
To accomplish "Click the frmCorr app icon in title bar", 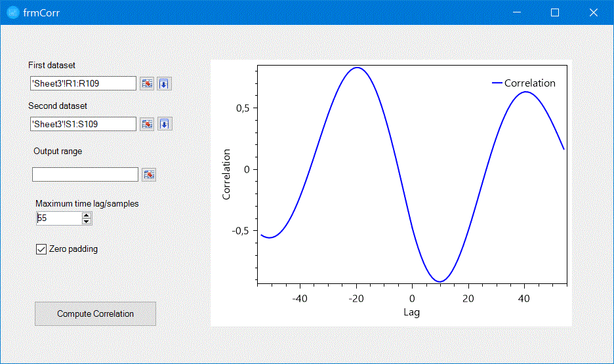I will coord(13,12).
